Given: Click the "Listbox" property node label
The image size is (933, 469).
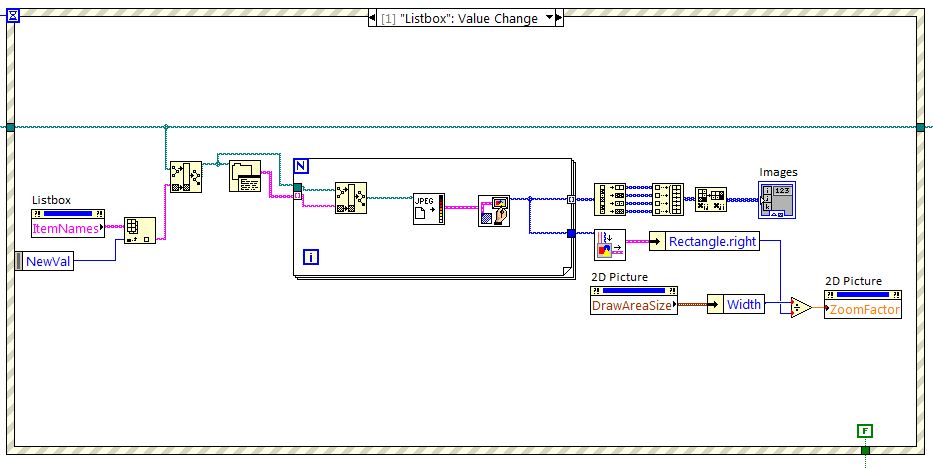Looking at the screenshot, I should pos(51,201).
